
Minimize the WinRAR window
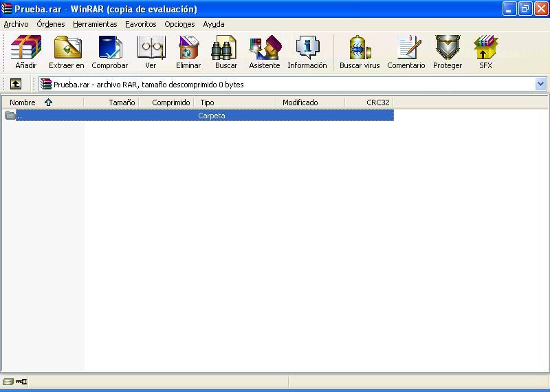coord(509,9)
